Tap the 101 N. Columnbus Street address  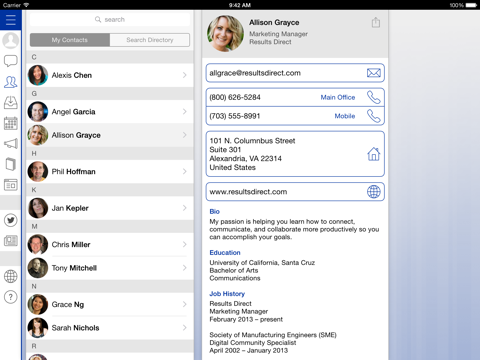pyautogui.click(x=252, y=154)
